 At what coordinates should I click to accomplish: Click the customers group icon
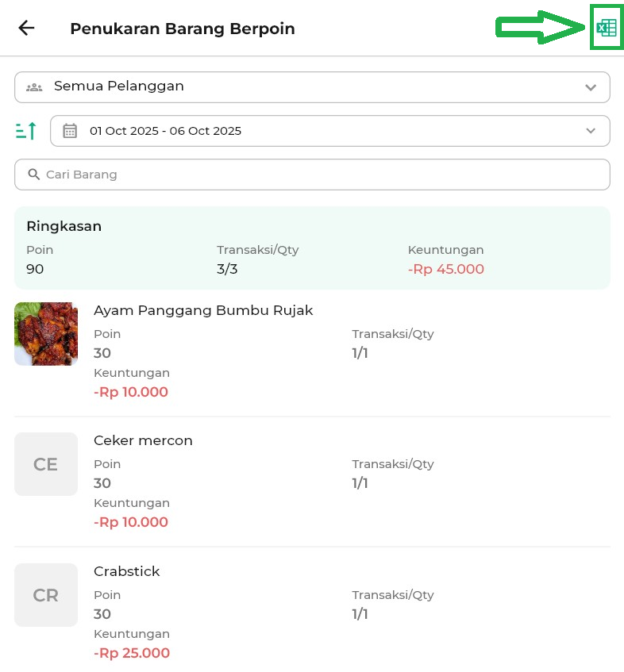point(34,87)
